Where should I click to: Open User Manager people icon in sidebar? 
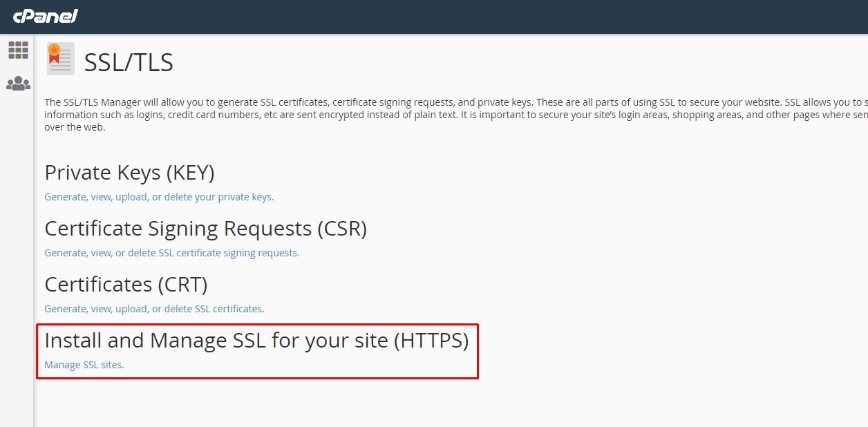coord(18,84)
